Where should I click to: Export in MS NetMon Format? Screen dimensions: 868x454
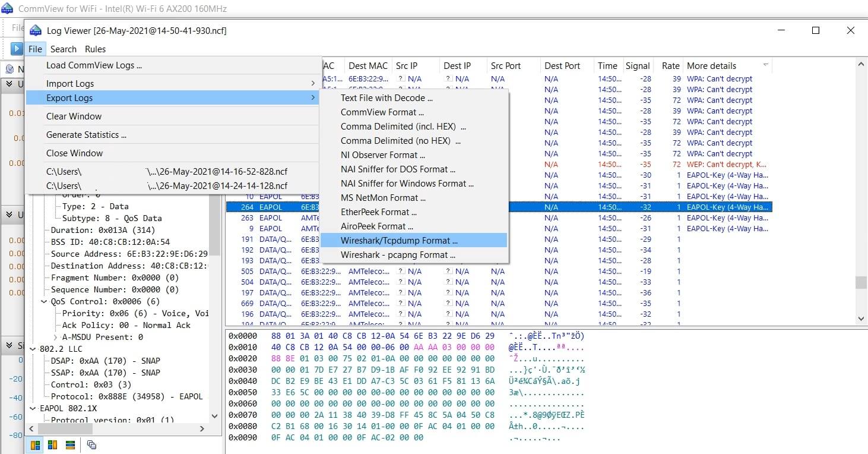pyautogui.click(x=414, y=198)
